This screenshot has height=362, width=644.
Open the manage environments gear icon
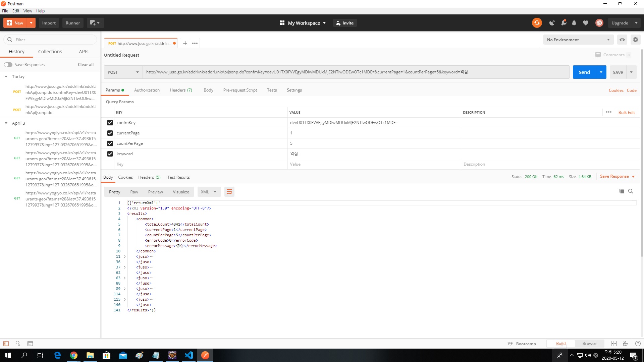(635, 40)
